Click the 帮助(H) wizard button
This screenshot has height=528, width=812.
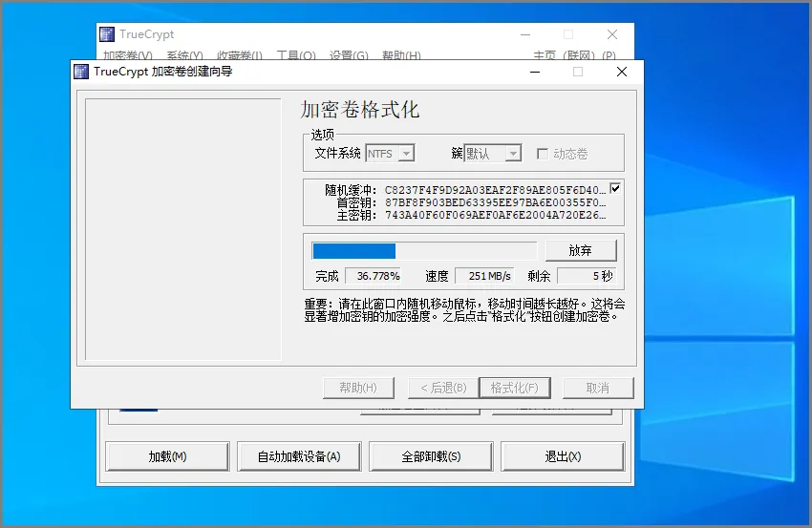pyautogui.click(x=358, y=388)
